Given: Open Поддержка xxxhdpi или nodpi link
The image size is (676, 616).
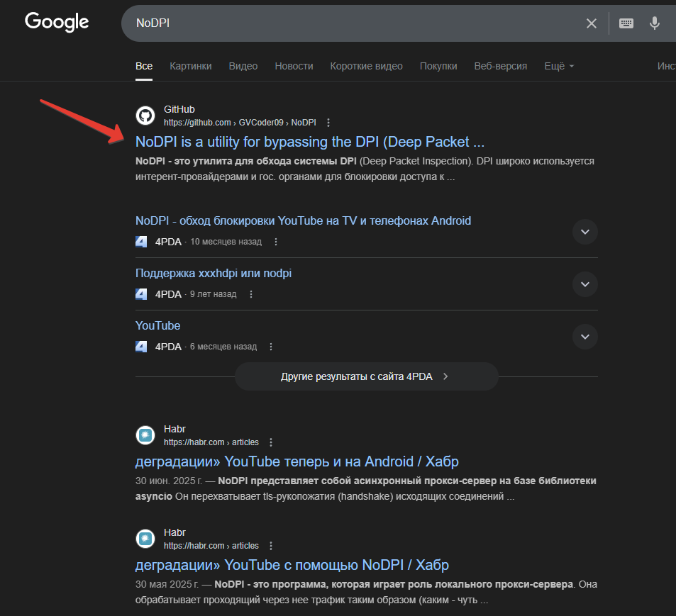Looking at the screenshot, I should [214, 273].
